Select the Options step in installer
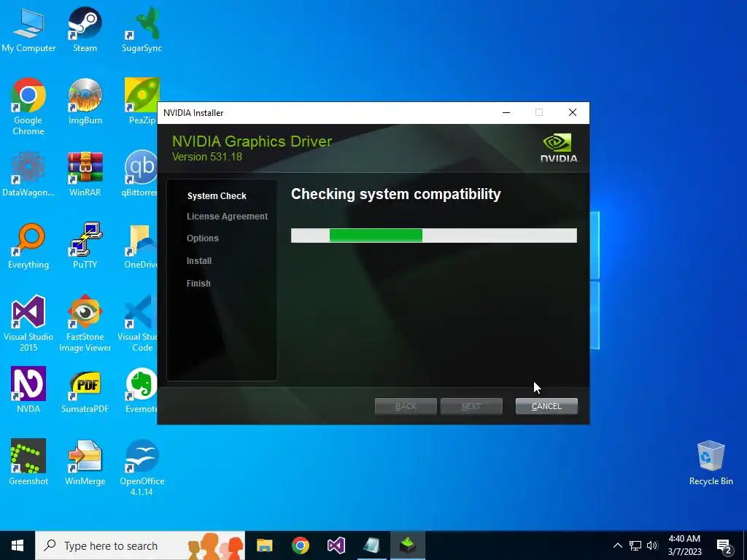Image resolution: width=747 pixels, height=560 pixels. 203,238
